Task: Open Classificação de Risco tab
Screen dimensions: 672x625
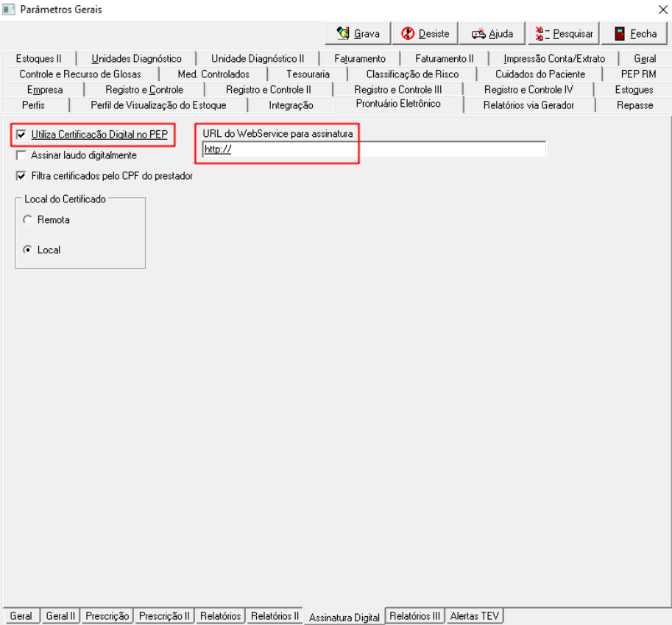Action: tap(412, 74)
